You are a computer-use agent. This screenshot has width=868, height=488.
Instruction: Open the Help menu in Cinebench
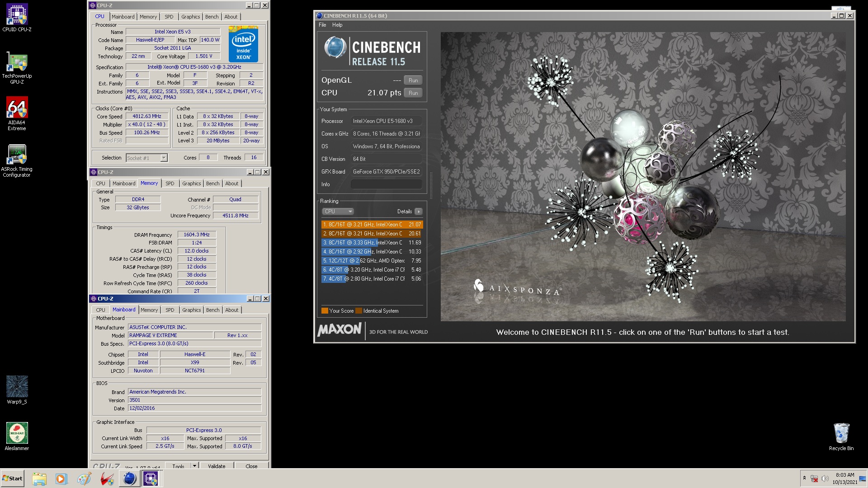[337, 25]
